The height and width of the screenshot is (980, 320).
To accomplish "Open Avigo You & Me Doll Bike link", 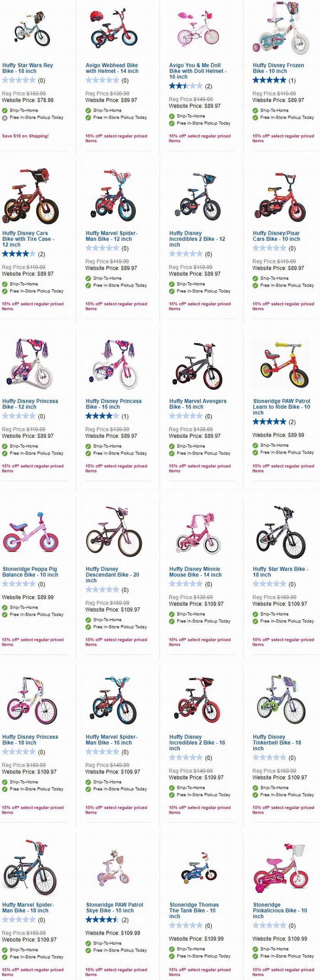I will [197, 71].
